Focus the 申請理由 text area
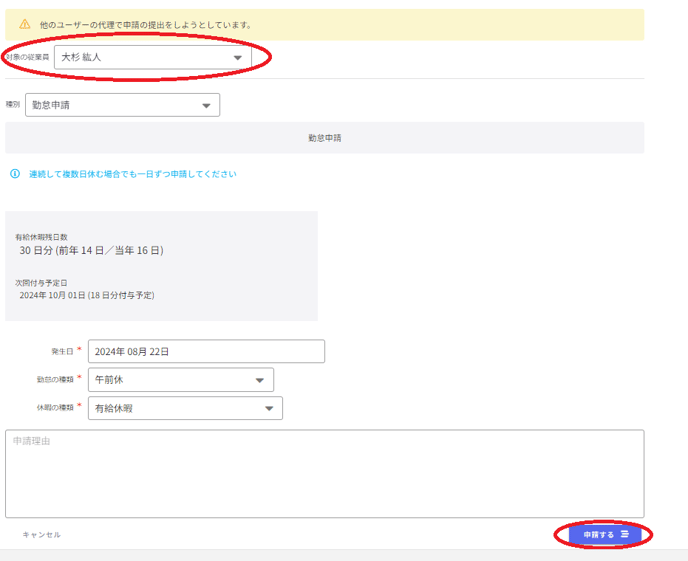The width and height of the screenshot is (688, 561). 324,474
